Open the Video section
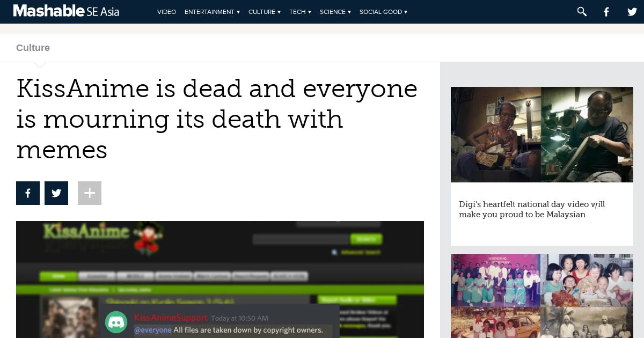This screenshot has height=338, width=644. (166, 12)
